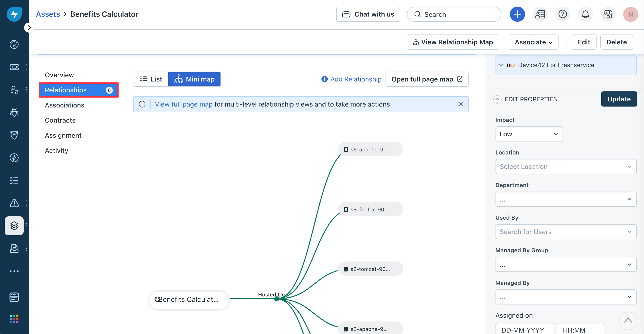Switch to the Contracts tab
Image resolution: width=644 pixels, height=334 pixels.
(x=60, y=120)
